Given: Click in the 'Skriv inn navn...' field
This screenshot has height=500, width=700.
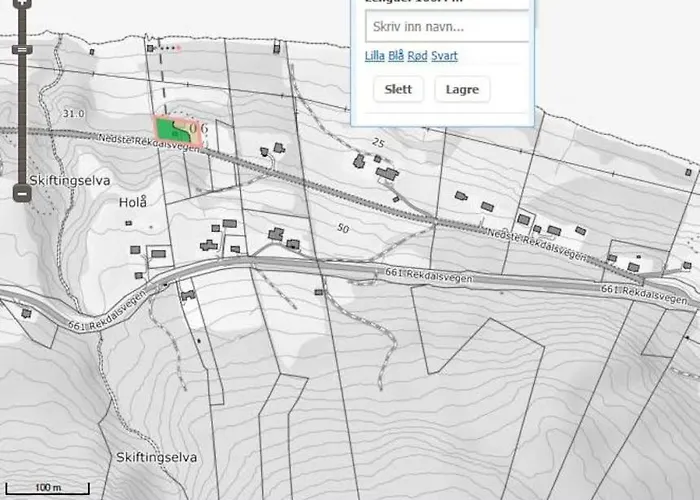Looking at the screenshot, I should tap(446, 27).
